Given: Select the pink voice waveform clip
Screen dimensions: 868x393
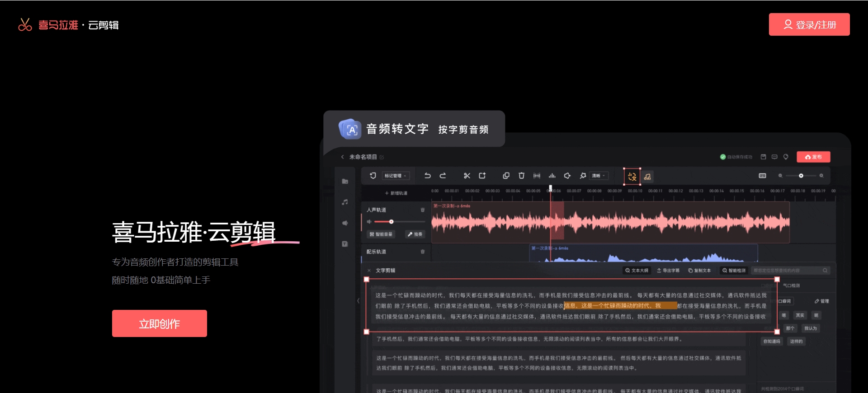Looking at the screenshot, I should tap(611, 222).
